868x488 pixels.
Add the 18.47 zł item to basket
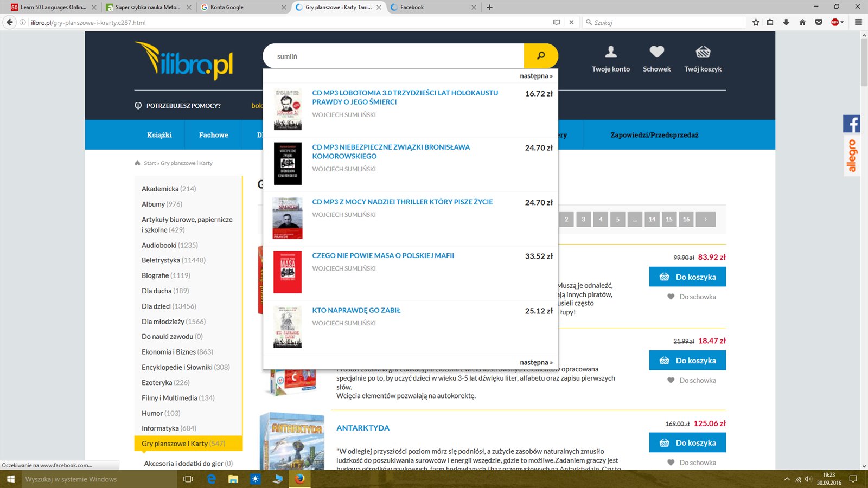coord(687,361)
